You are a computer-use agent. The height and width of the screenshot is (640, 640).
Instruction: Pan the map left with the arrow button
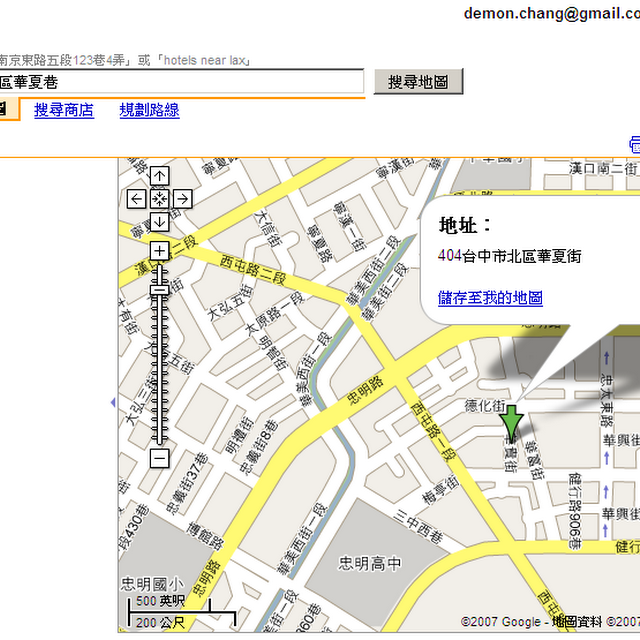(136, 199)
